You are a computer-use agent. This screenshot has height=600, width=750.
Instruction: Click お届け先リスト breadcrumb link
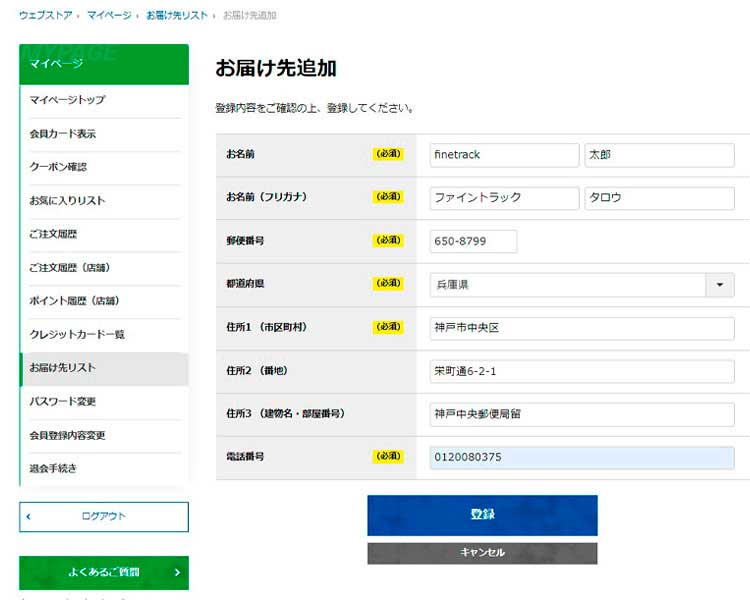click(x=176, y=16)
